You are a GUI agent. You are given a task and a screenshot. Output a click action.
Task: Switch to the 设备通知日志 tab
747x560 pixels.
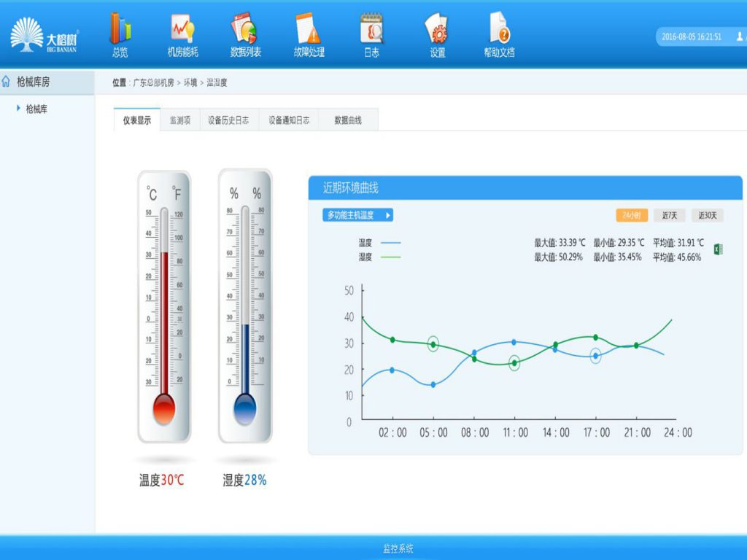[289, 120]
